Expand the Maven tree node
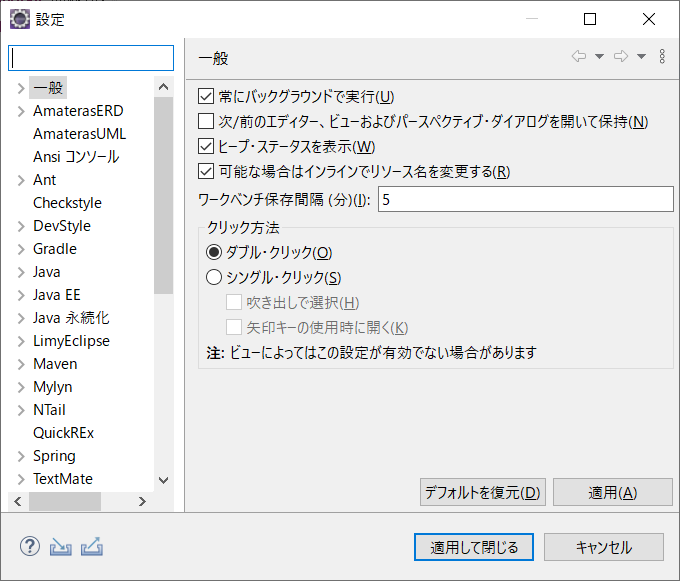Viewport: 680px width, 581px height. point(21,364)
